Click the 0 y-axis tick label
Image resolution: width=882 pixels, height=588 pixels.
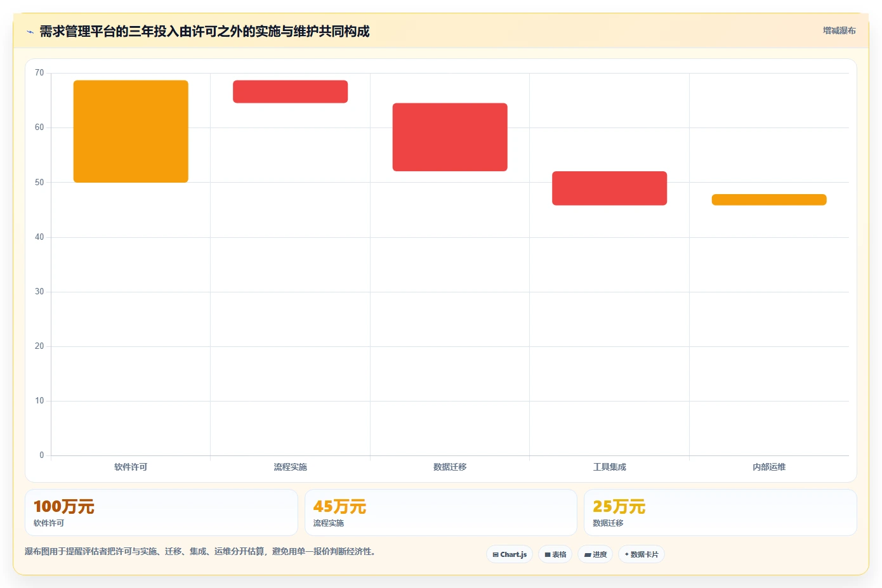(x=42, y=455)
